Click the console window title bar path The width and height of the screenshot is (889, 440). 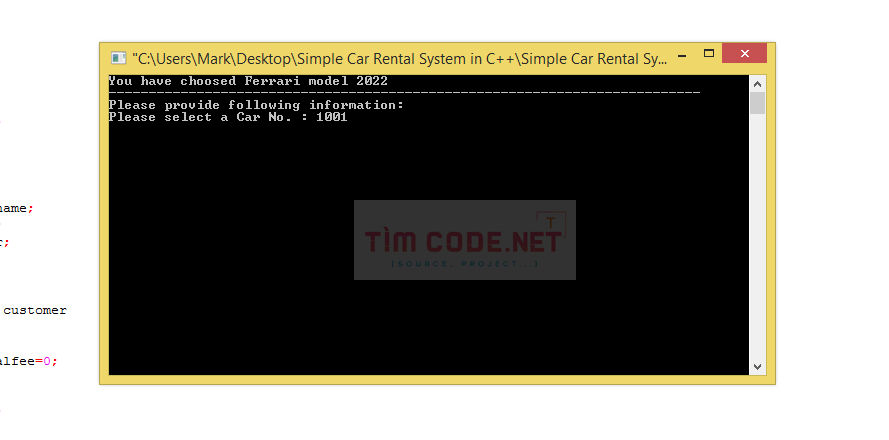[x=399, y=58]
